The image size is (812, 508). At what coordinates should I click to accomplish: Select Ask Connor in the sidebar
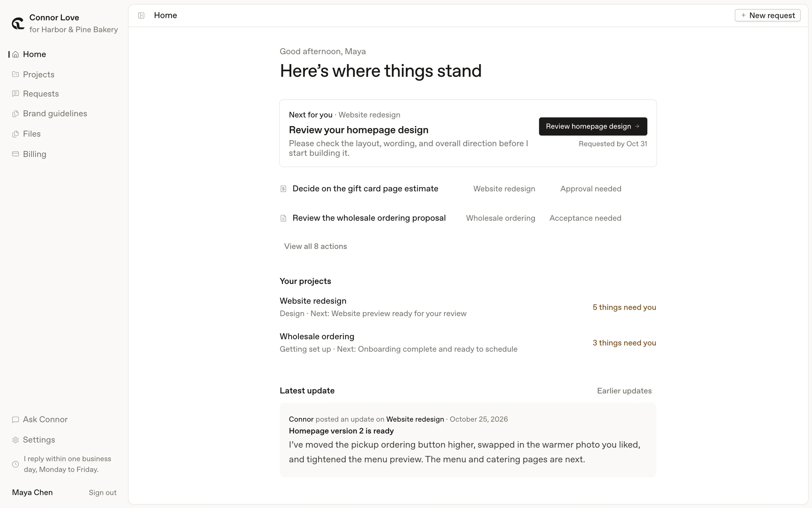[45, 419]
